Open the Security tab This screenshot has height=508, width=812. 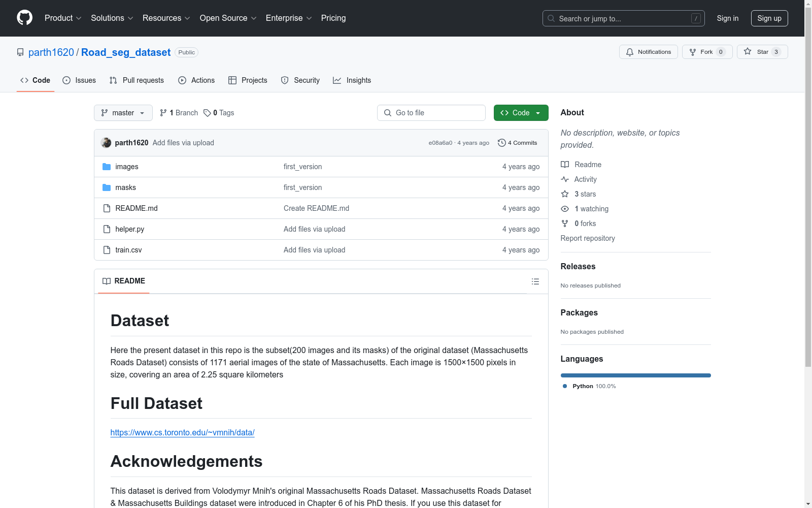300,80
